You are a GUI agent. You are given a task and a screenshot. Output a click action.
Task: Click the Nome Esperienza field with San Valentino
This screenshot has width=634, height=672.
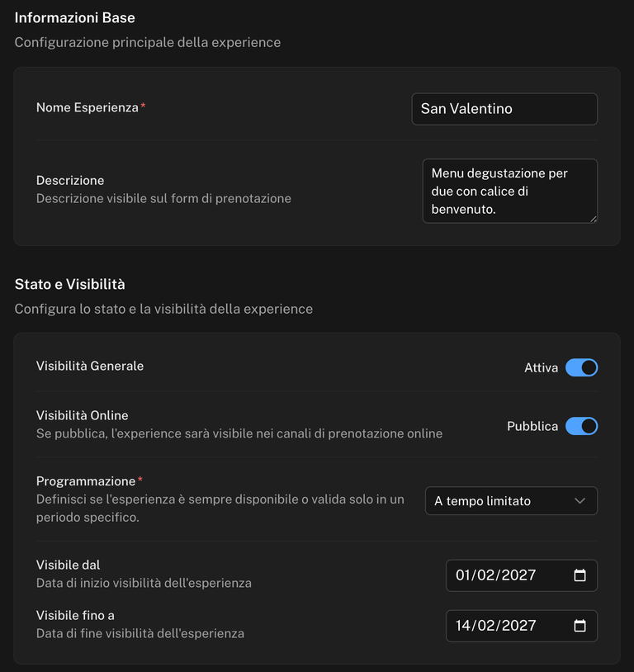tap(504, 109)
